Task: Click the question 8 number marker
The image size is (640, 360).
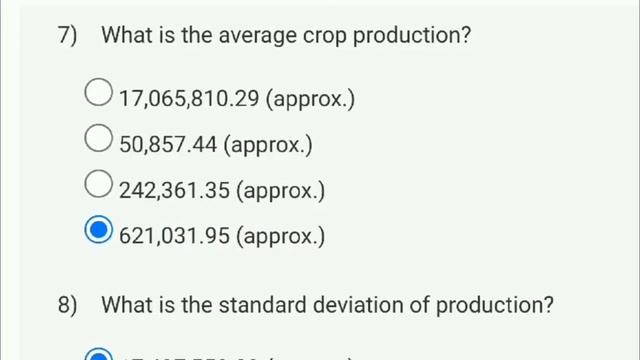Action: [x=67, y=305]
